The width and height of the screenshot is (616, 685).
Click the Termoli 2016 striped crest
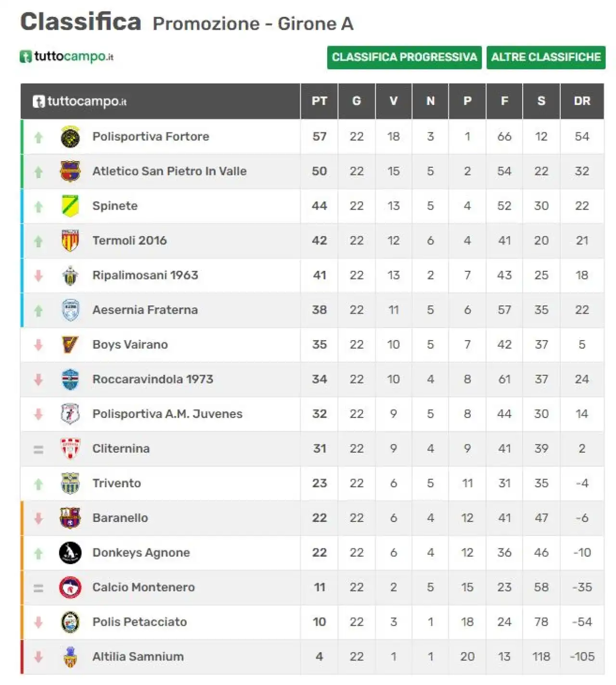(70, 241)
